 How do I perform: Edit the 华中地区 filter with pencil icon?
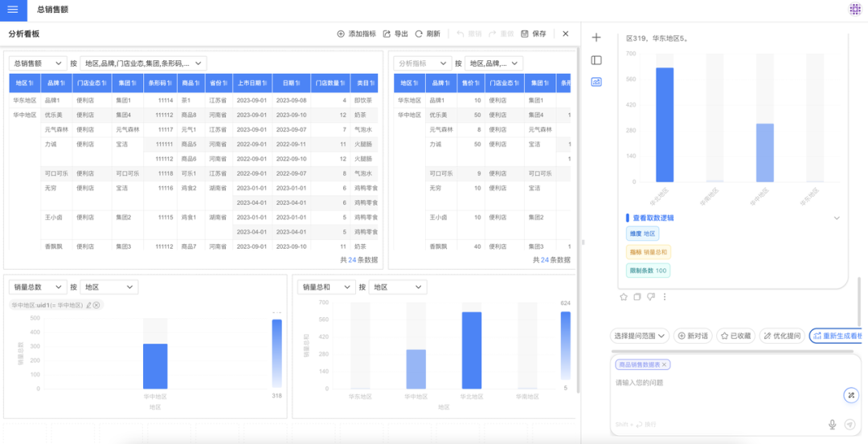88,305
